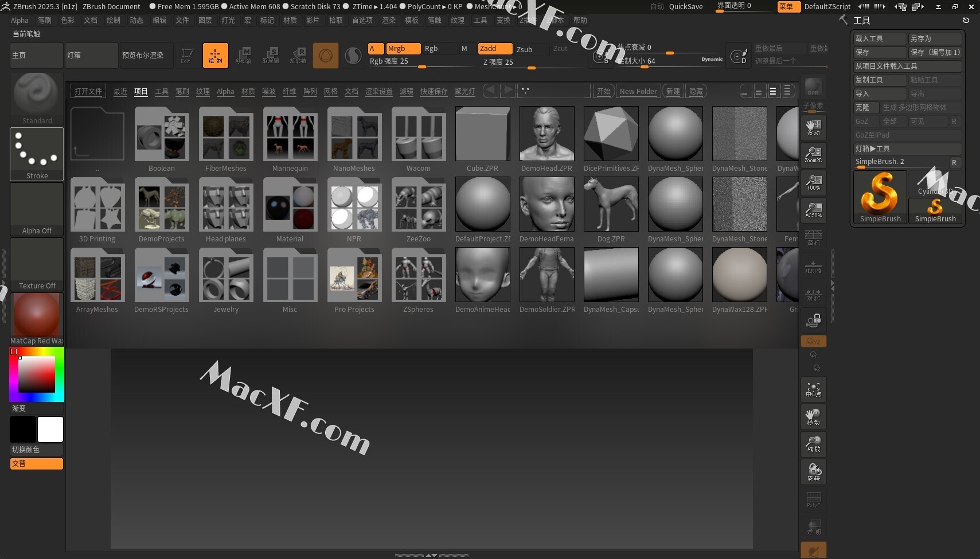Select the orange Draw (绘制) mode icon

(216, 56)
